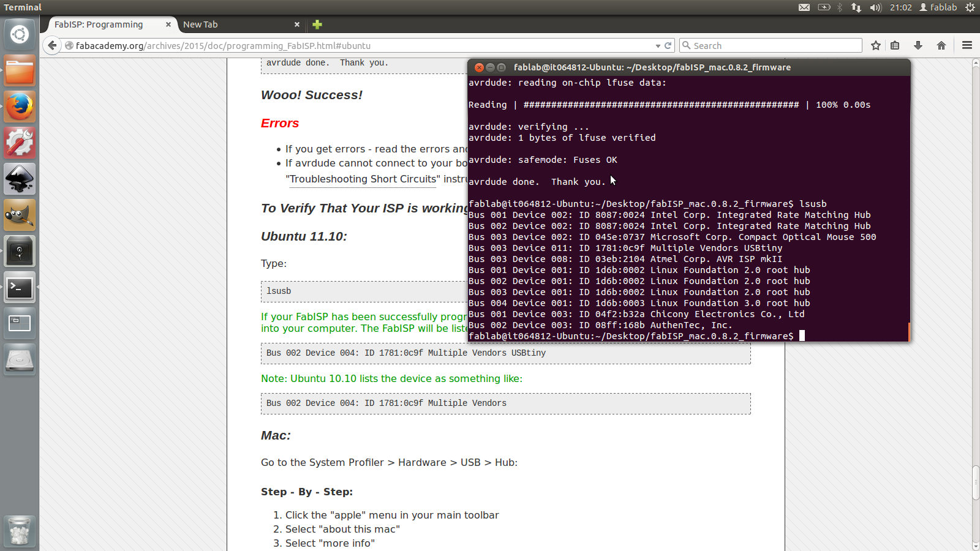Open the Trash from the launcher

20,531
